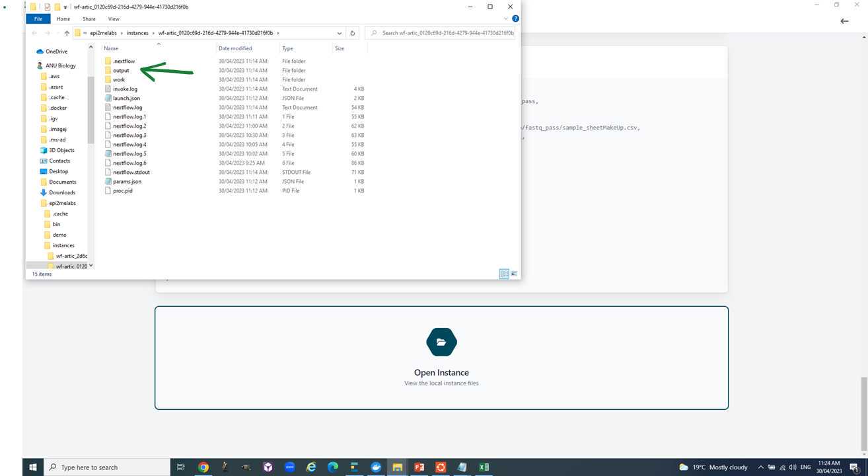Select the nextflow.log file
This screenshot has height=476, width=868.
(x=127, y=107)
